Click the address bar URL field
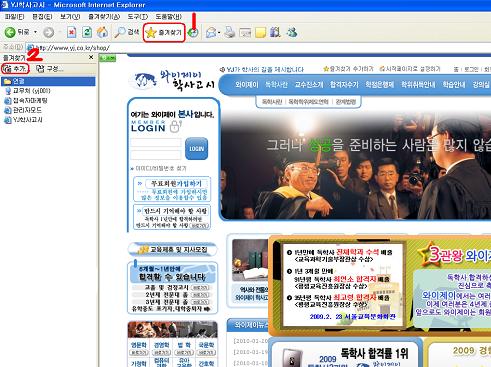The width and height of the screenshot is (491, 367). click(260, 48)
